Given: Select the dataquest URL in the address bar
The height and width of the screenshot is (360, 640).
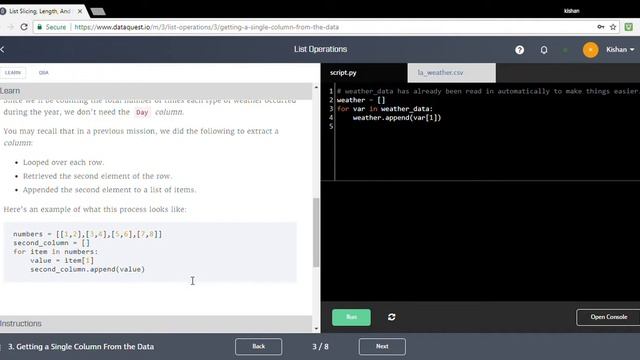Looking at the screenshot, I should [207, 27].
